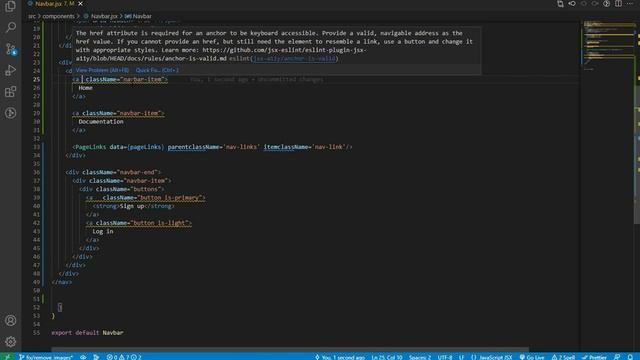640x360 pixels.
Task: Click the git branch name in status bar
Action: pos(46,357)
